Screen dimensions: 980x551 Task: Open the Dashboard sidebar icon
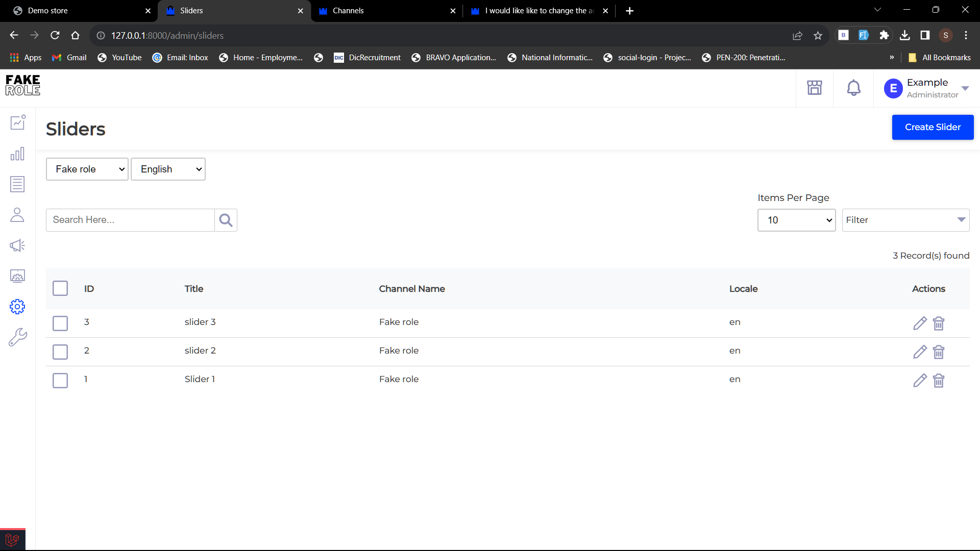click(x=18, y=122)
